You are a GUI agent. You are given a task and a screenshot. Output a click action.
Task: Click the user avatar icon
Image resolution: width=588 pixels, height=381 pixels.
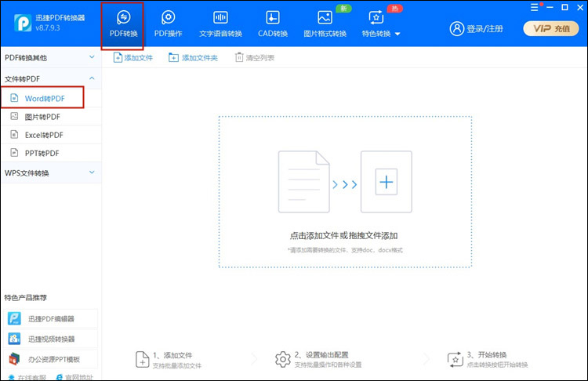click(x=457, y=28)
